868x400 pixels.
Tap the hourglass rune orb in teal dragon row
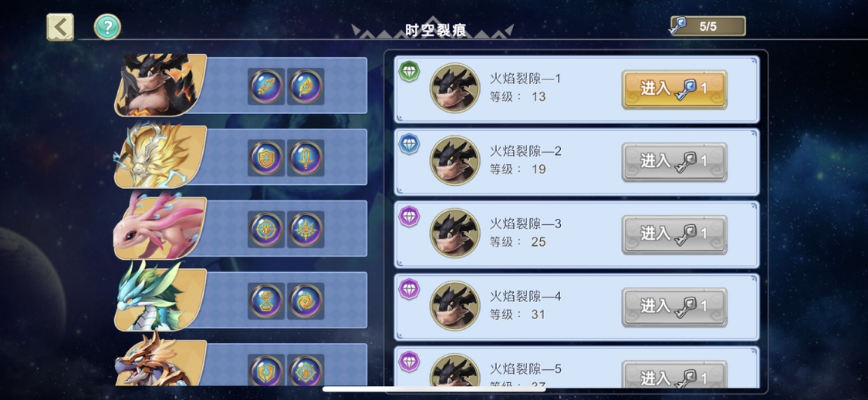click(266, 301)
